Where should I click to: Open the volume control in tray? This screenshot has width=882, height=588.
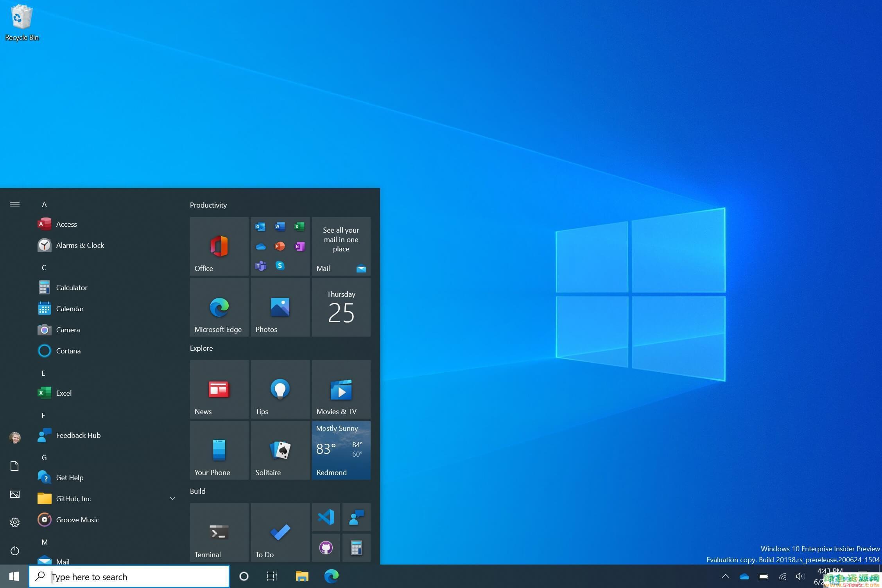coord(800,576)
